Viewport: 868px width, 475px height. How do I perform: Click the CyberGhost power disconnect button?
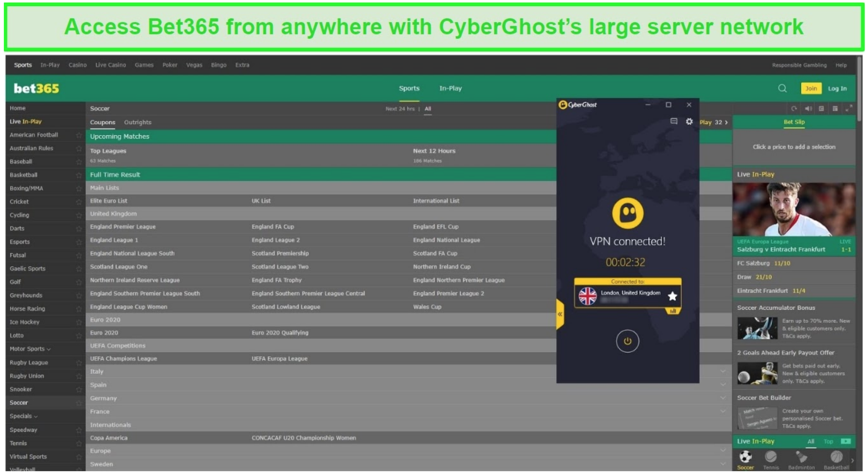tap(627, 341)
